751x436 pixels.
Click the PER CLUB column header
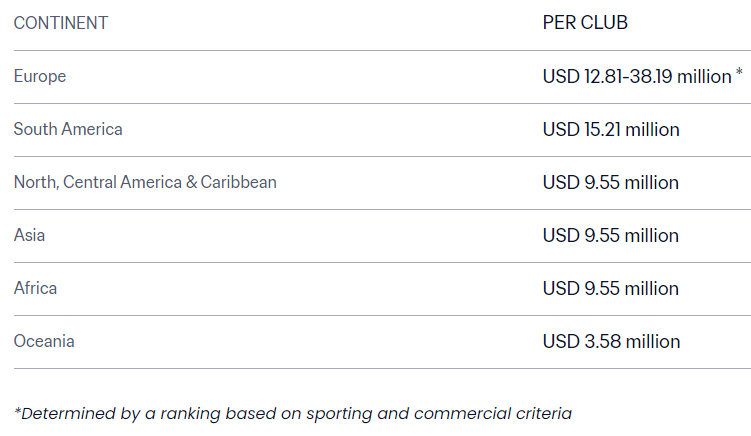[585, 23]
